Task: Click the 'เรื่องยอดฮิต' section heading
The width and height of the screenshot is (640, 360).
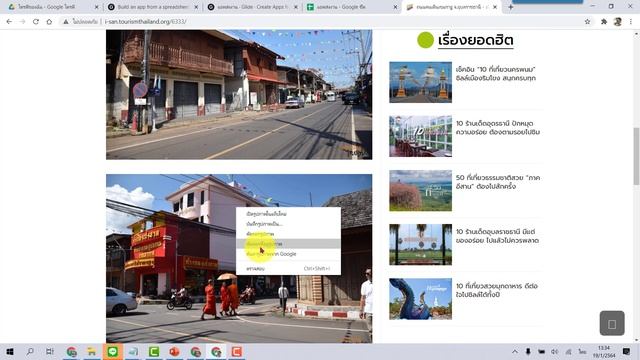Action: pyautogui.click(x=476, y=40)
